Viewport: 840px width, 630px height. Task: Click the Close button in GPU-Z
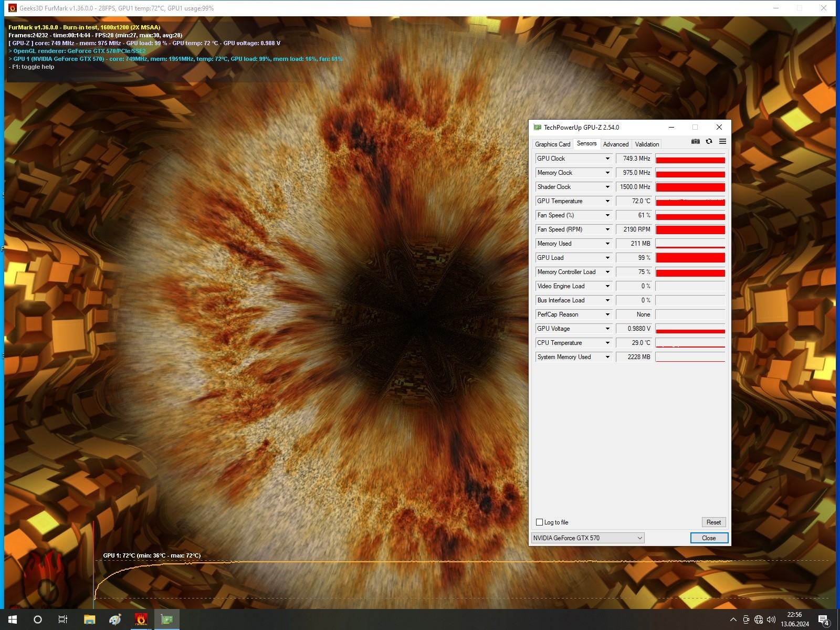pyautogui.click(x=709, y=538)
